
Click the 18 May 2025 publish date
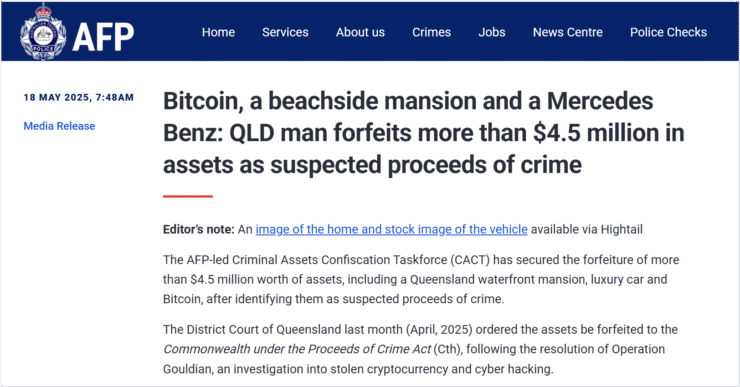[79, 97]
